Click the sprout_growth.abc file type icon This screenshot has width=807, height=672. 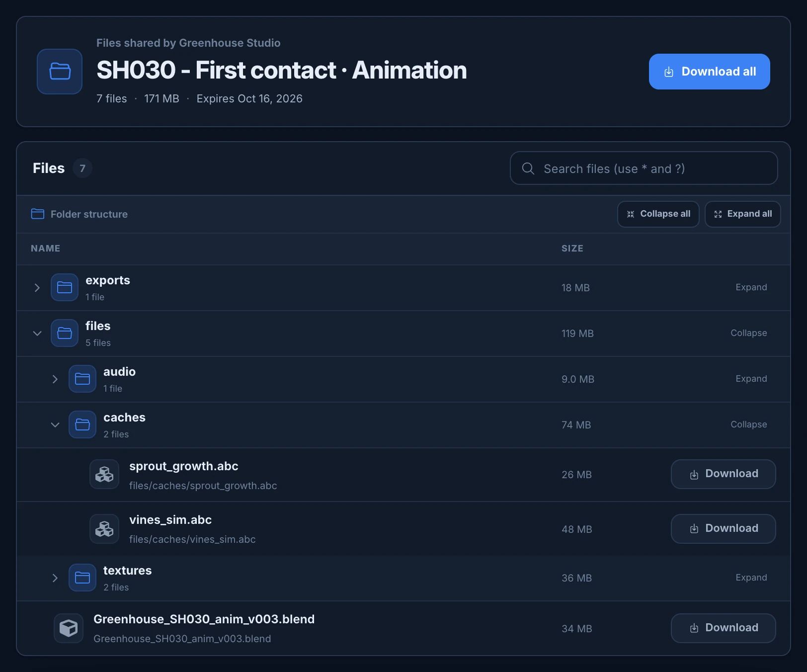click(x=104, y=474)
